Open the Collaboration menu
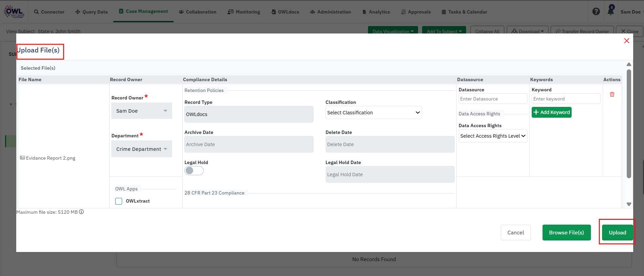Viewport: 644px width, 276px height. tap(198, 12)
